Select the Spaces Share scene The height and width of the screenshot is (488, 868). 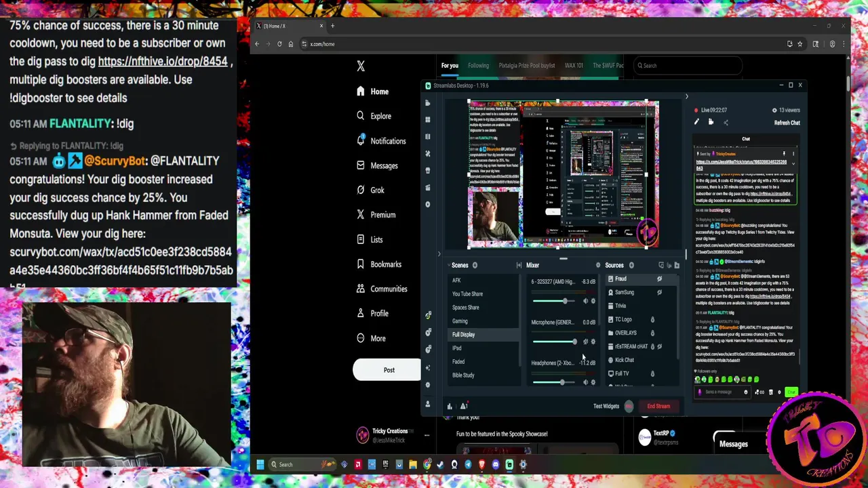pyautogui.click(x=484, y=308)
